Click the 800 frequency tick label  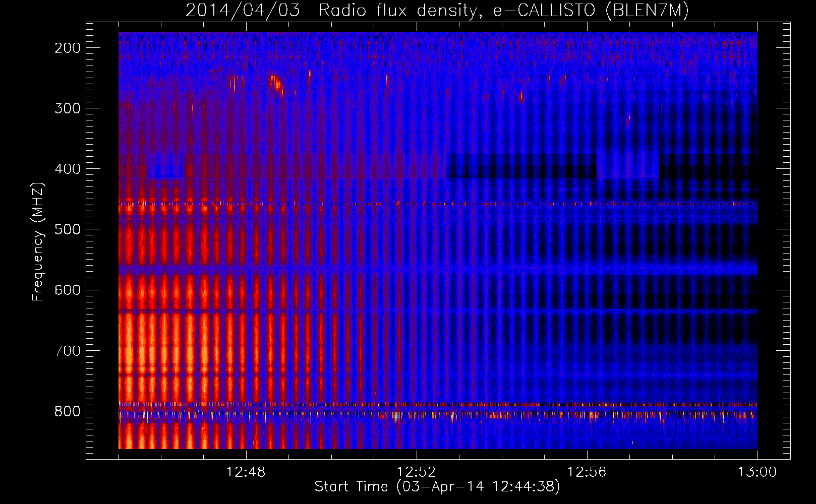(x=68, y=411)
